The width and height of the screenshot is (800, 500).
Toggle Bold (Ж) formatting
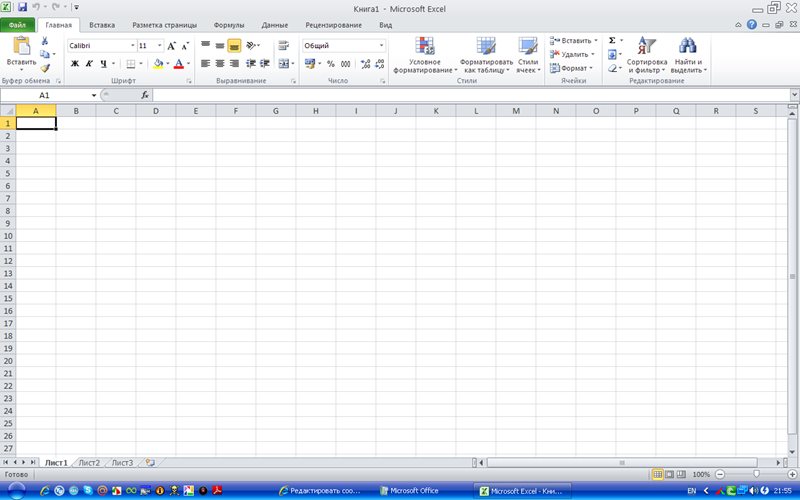pos(75,64)
